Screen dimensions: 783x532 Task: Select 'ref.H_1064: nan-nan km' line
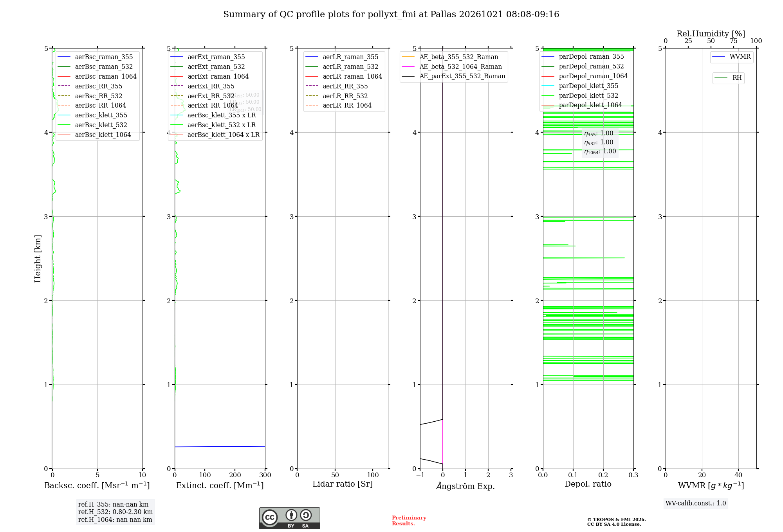tap(115, 520)
